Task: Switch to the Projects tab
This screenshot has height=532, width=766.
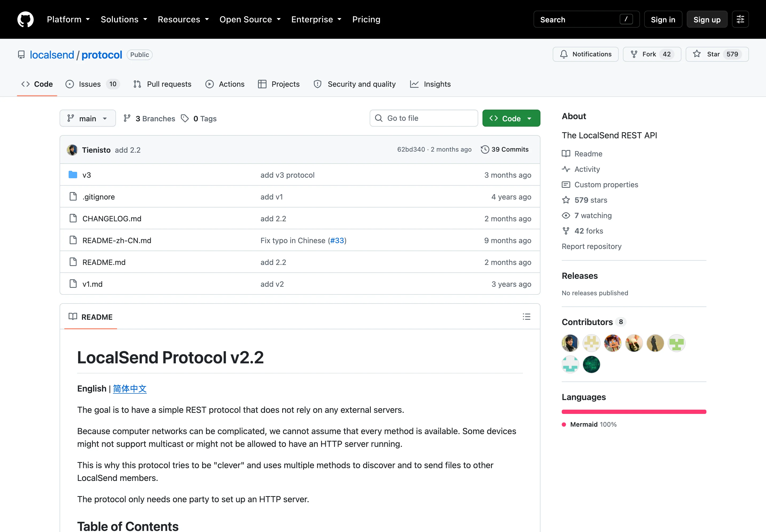Action: coord(279,84)
